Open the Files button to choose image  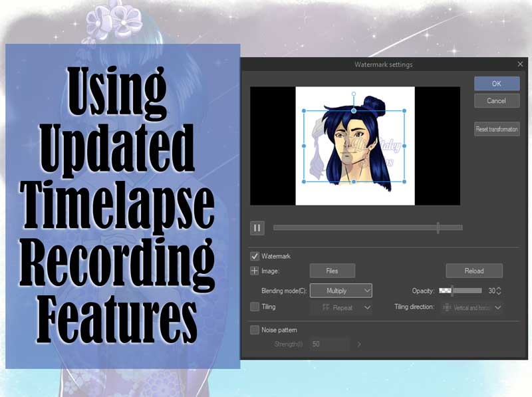pos(332,271)
